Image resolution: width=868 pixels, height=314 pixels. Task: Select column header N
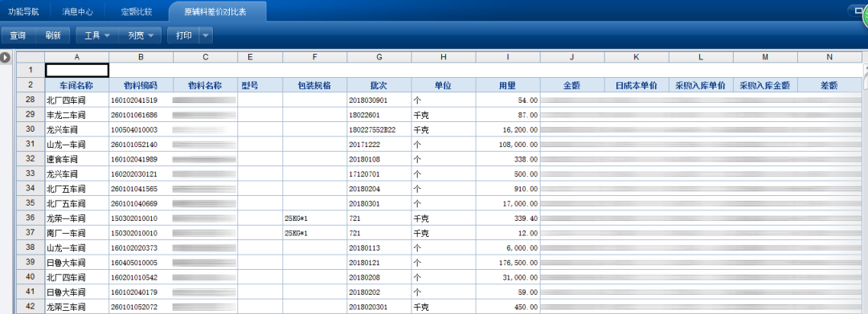point(829,57)
